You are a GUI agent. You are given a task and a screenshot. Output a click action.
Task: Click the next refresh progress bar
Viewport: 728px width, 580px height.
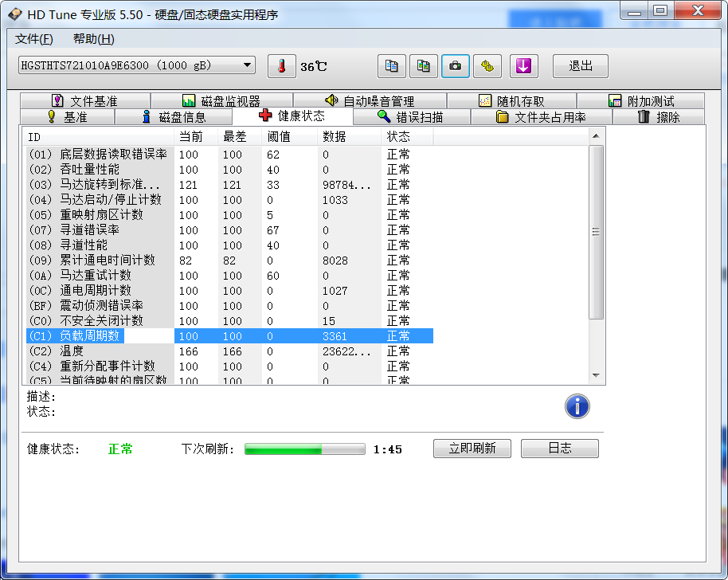pyautogui.click(x=304, y=449)
